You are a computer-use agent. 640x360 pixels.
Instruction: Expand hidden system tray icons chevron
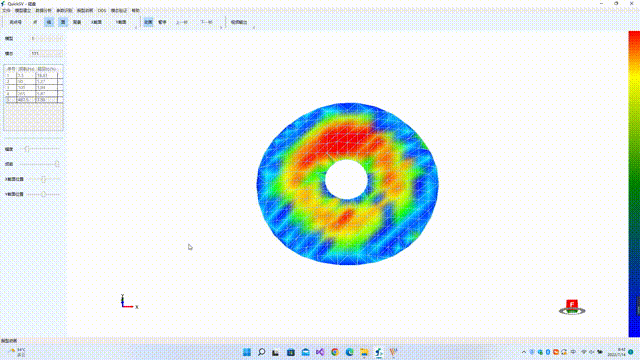[524, 352]
